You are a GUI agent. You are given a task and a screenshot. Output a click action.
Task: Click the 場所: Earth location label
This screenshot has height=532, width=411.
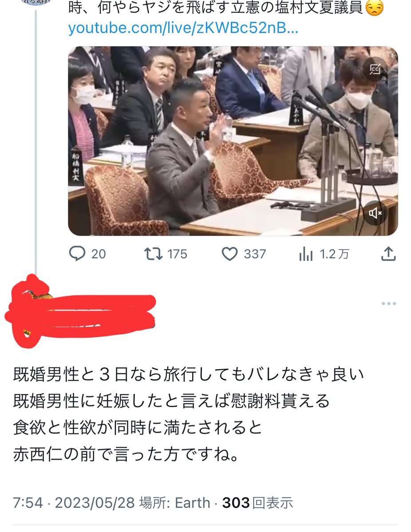tap(174, 502)
